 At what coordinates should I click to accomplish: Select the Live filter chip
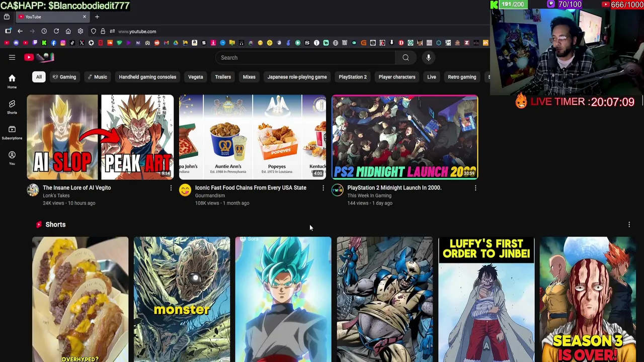(432, 77)
